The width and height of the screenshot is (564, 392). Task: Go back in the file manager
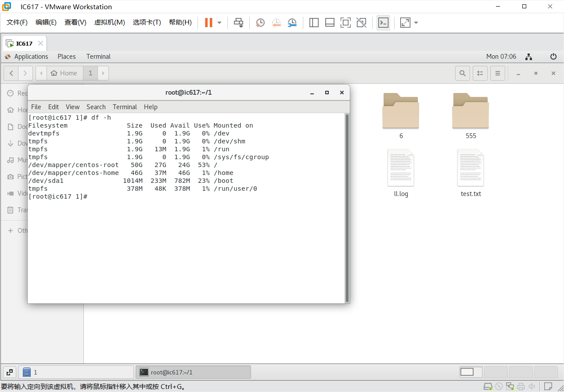click(x=11, y=73)
